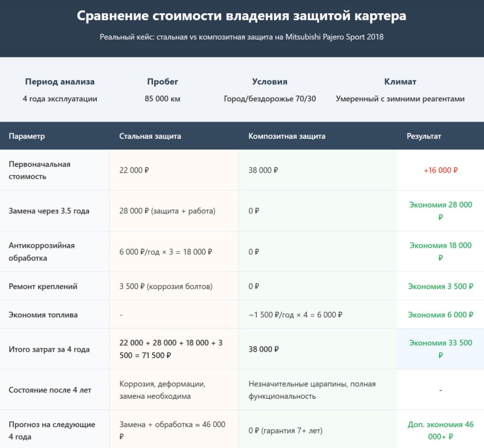Select the 'Ремонт креплений' row label
Image resolution: width=484 pixels, height=448 pixels.
43,286
